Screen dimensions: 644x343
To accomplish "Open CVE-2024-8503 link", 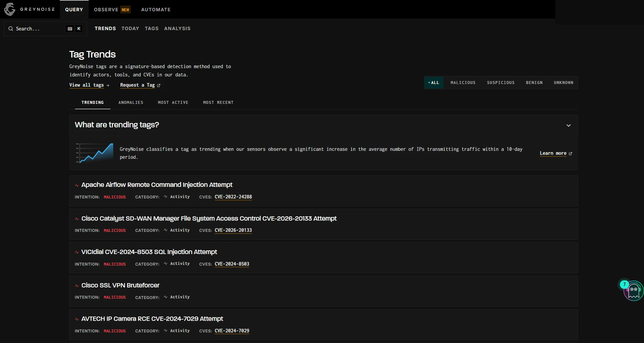I will [x=232, y=264].
